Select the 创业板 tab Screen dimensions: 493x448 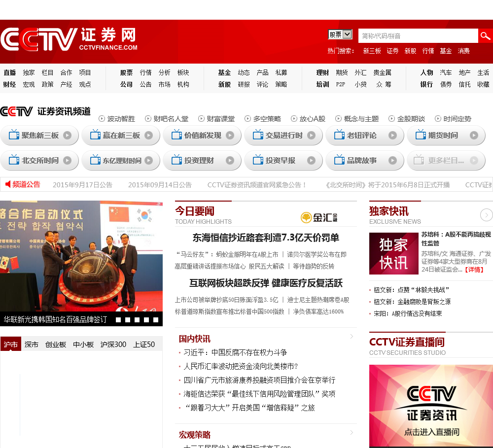tap(56, 345)
